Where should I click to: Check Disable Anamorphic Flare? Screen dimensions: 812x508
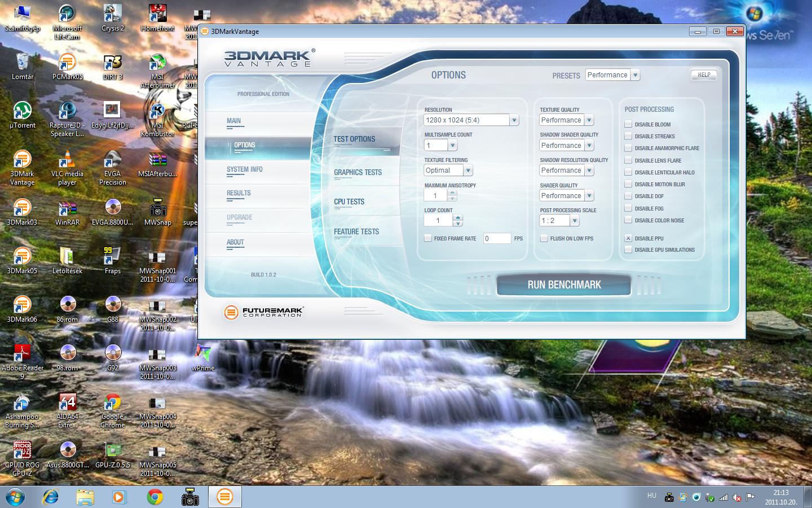(x=628, y=148)
